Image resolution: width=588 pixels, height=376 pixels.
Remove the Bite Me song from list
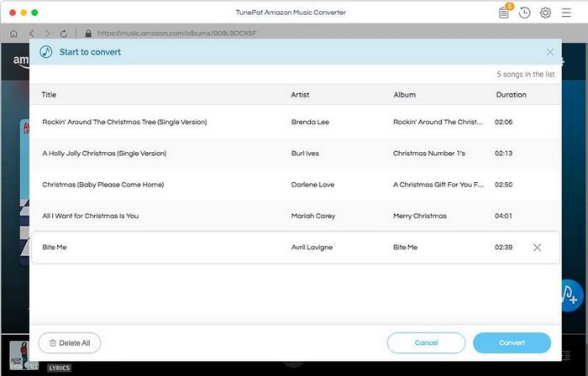tap(537, 248)
